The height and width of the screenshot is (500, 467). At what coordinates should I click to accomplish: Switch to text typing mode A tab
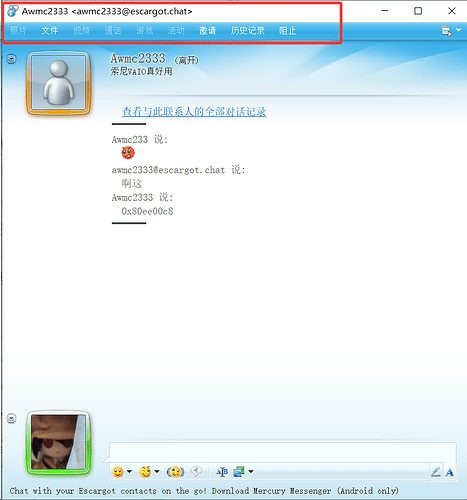(x=450, y=472)
